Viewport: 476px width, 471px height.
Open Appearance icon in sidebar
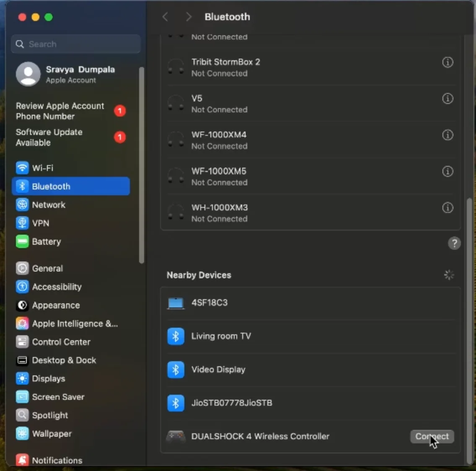click(22, 305)
